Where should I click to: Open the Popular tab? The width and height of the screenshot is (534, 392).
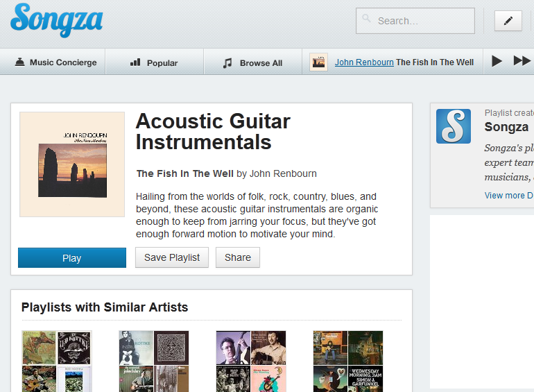154,62
